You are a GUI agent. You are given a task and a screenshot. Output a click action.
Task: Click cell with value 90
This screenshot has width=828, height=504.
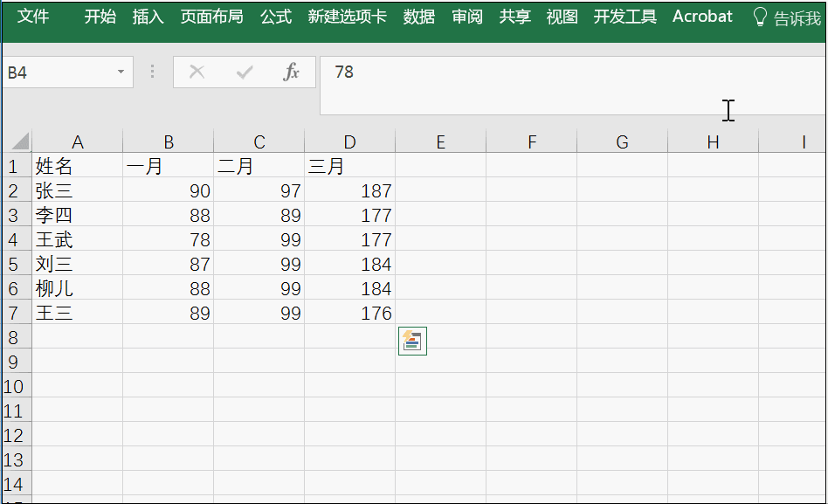click(x=169, y=190)
